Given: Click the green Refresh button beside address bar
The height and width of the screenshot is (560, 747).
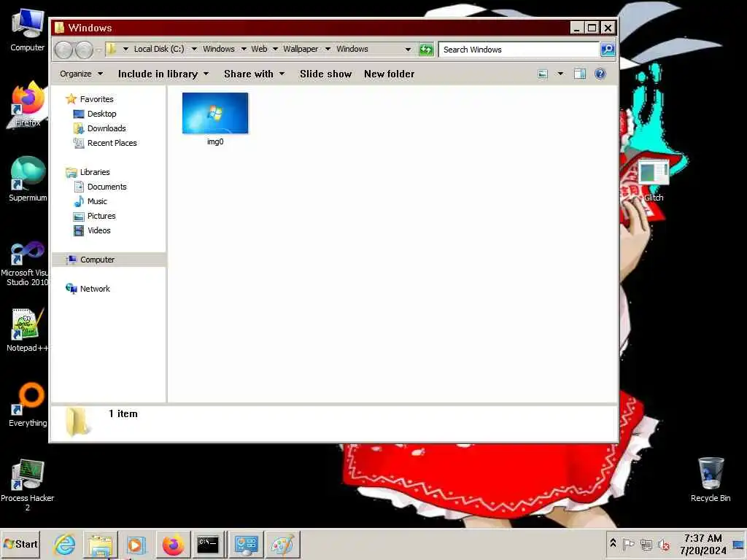Looking at the screenshot, I should click(426, 49).
